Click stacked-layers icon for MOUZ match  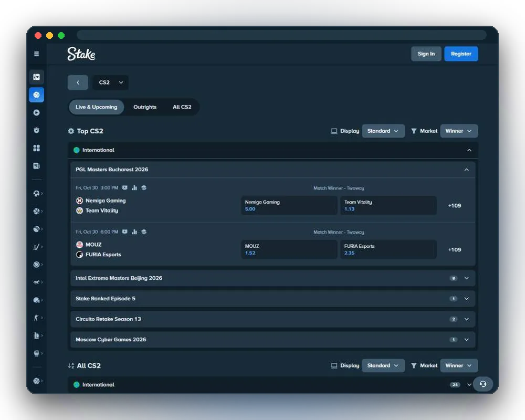(x=144, y=232)
